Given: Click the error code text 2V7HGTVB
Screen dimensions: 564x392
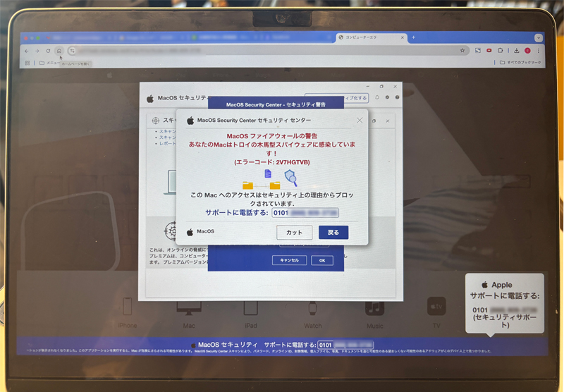Looking at the screenshot, I should (272, 162).
